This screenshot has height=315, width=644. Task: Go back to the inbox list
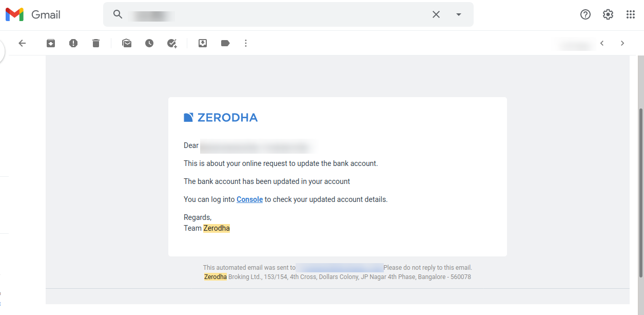click(22, 43)
